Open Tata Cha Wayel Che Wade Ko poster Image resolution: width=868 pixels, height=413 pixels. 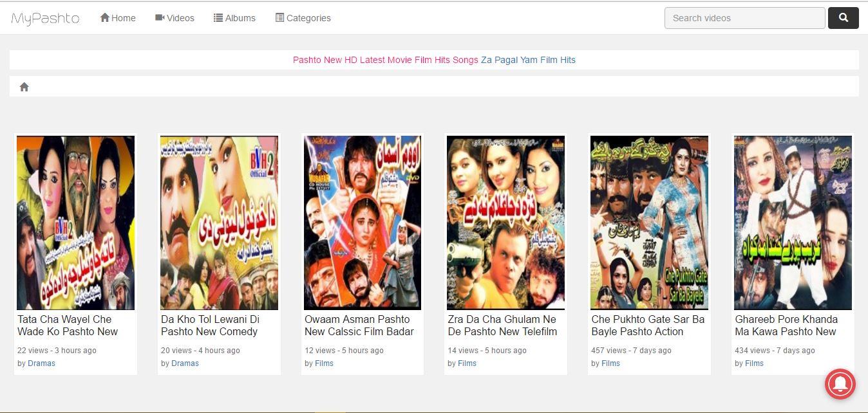tap(76, 223)
